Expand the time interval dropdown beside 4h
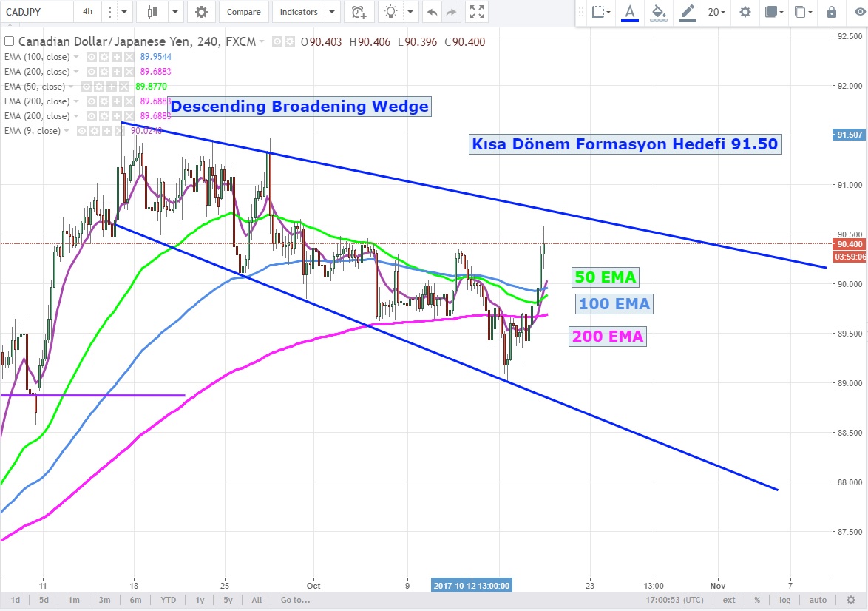Image resolution: width=868 pixels, height=611 pixels. click(123, 12)
